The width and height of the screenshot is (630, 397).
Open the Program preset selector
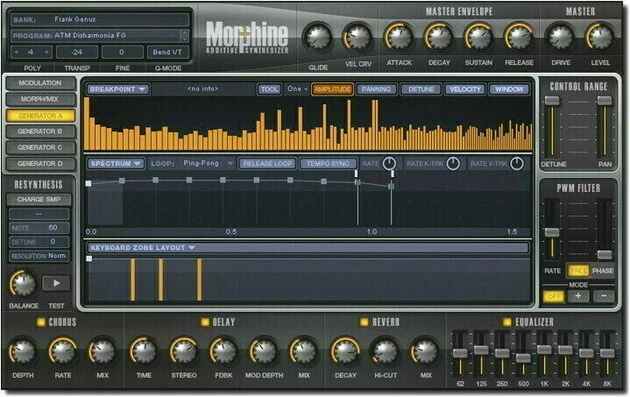100,35
